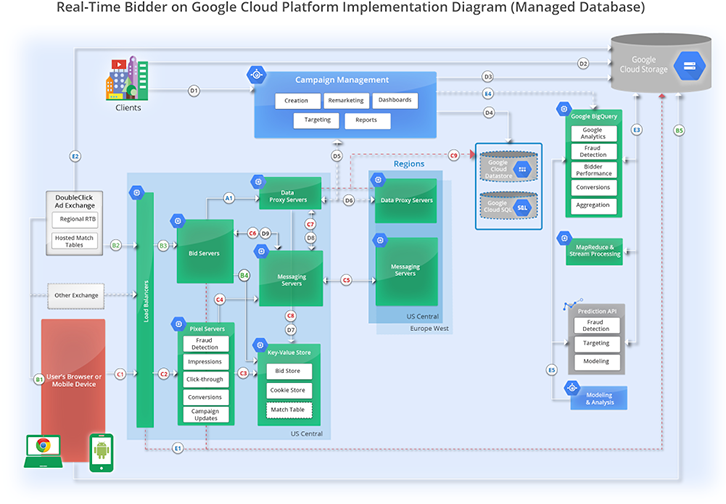The image size is (726, 504).
Task: Click the Match Table box
Action: (x=289, y=410)
